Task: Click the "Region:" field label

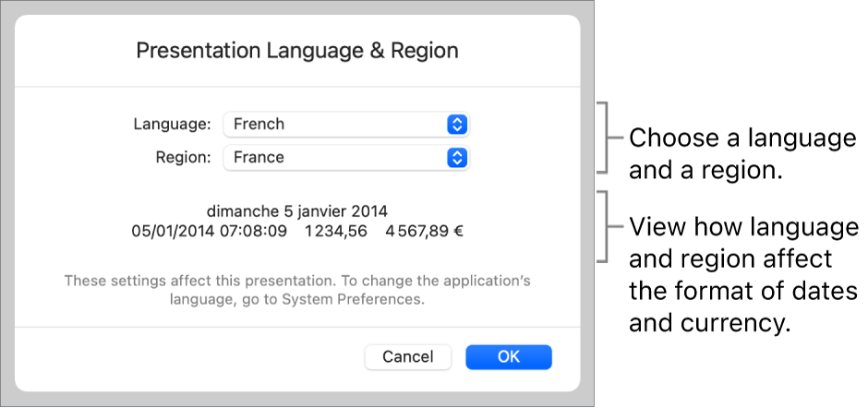Action: (183, 158)
